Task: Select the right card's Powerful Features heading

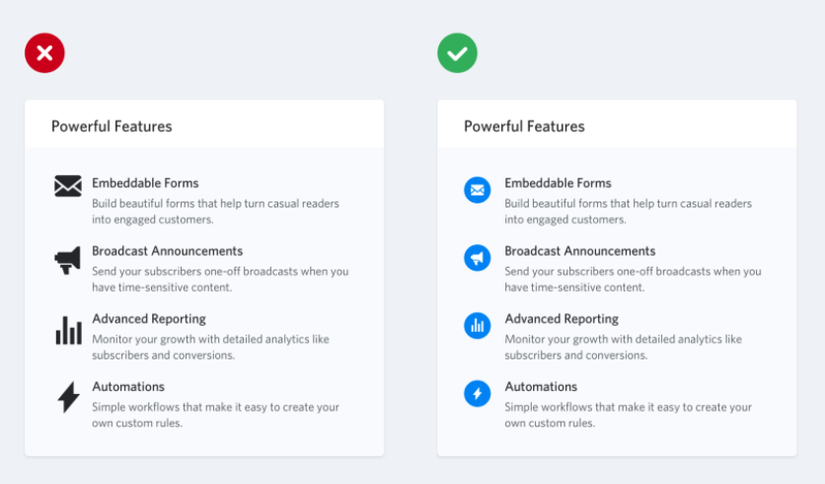Action: click(x=524, y=127)
